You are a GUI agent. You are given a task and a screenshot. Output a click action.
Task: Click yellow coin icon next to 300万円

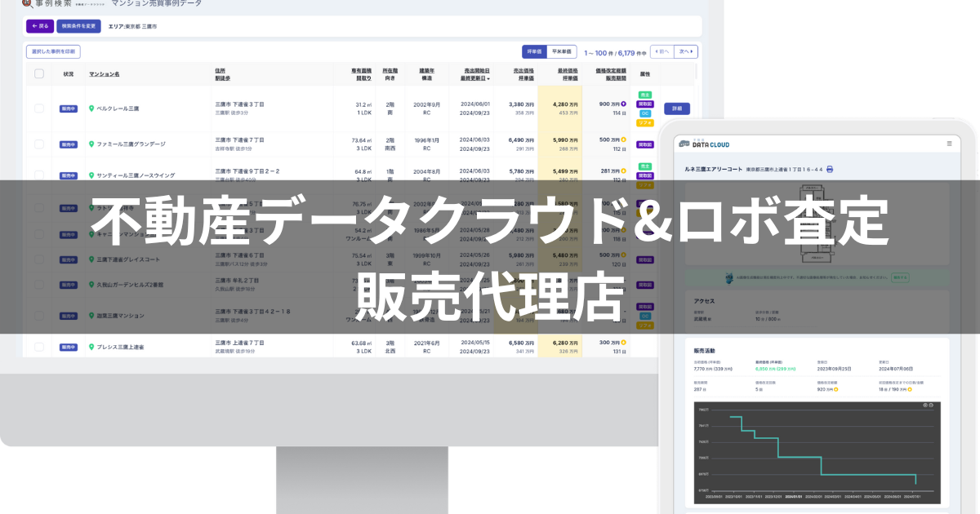[x=624, y=343]
